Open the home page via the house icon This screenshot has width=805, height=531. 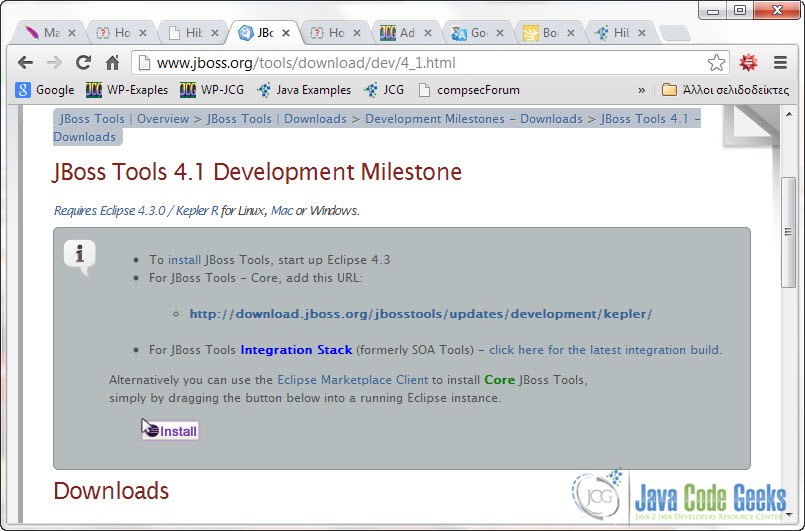(x=112, y=63)
